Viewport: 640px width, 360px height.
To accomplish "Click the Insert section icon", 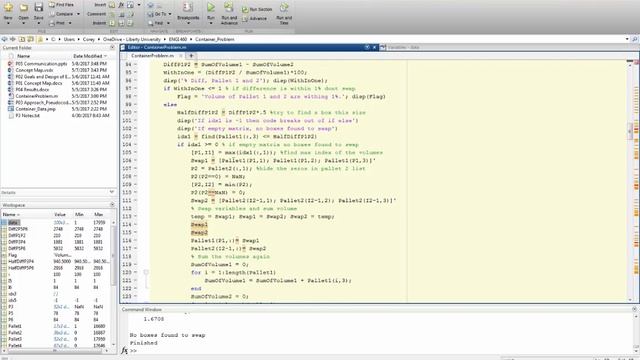I will coord(112,5).
